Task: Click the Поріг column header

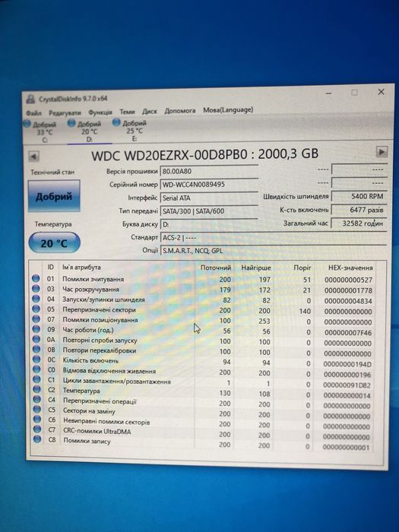Action: (x=302, y=268)
